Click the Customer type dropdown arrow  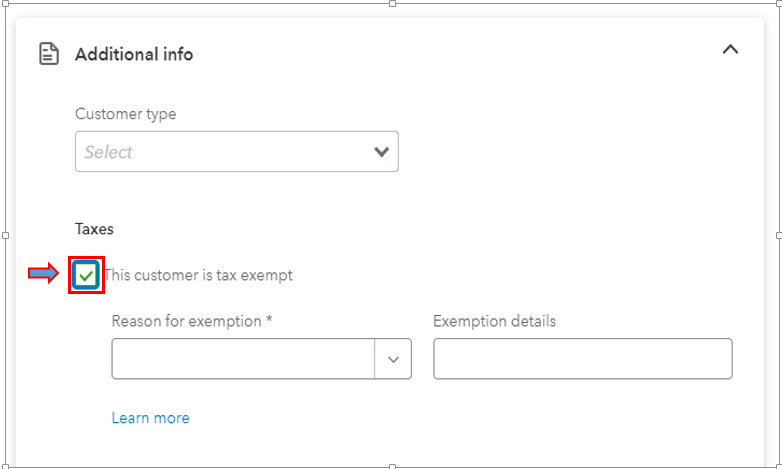382,152
